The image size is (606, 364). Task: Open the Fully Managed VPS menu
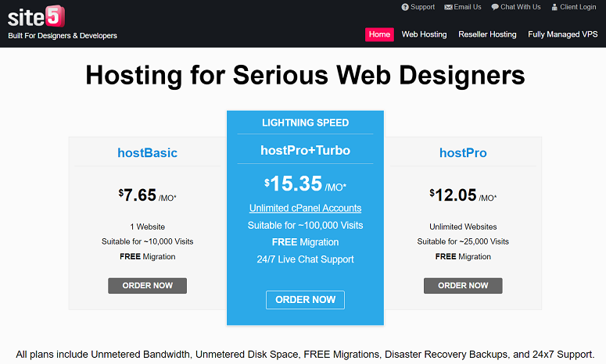click(x=563, y=34)
